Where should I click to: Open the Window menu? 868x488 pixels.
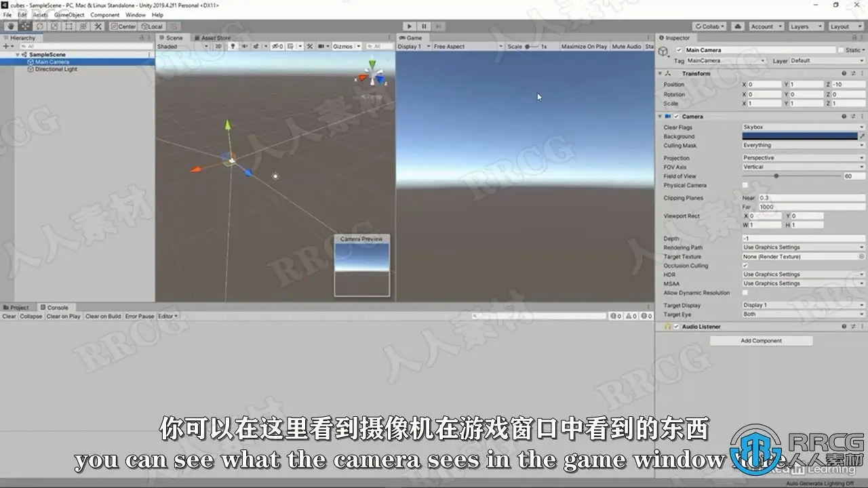coord(136,15)
